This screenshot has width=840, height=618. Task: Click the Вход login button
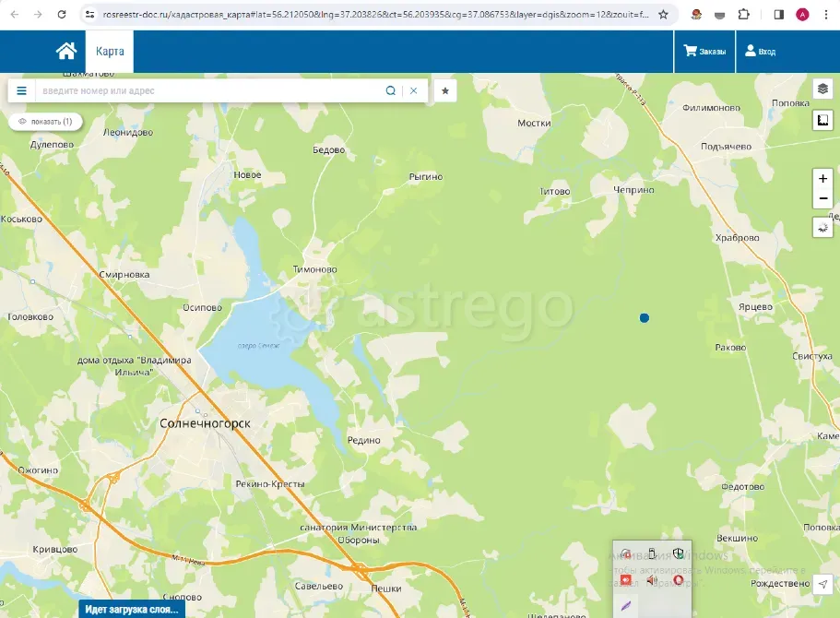click(x=761, y=52)
